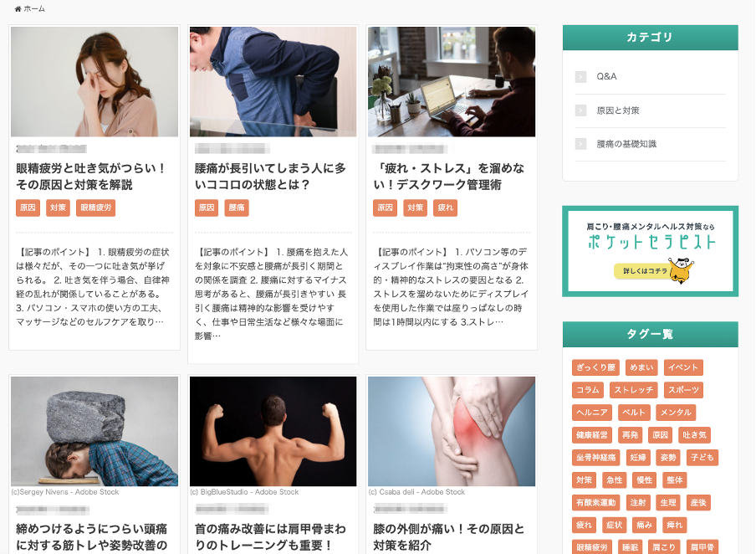
Task: Open the 腰痛の基礎知識 category
Action: pos(626,144)
